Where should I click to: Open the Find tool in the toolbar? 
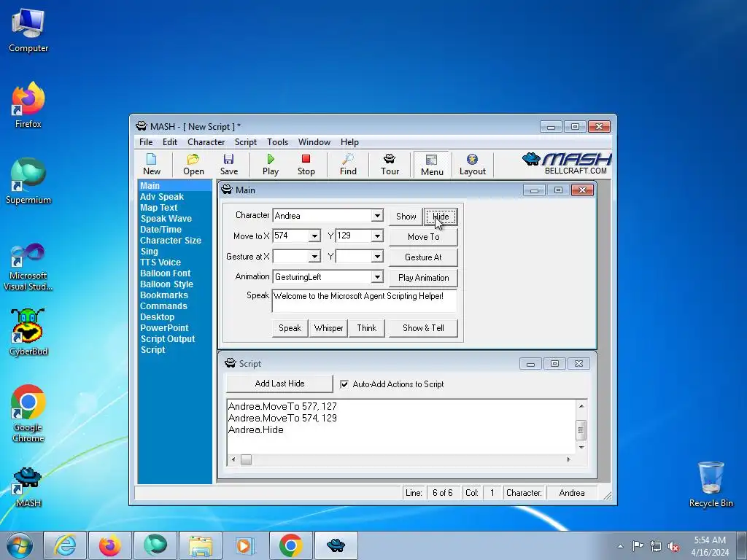[x=348, y=164]
